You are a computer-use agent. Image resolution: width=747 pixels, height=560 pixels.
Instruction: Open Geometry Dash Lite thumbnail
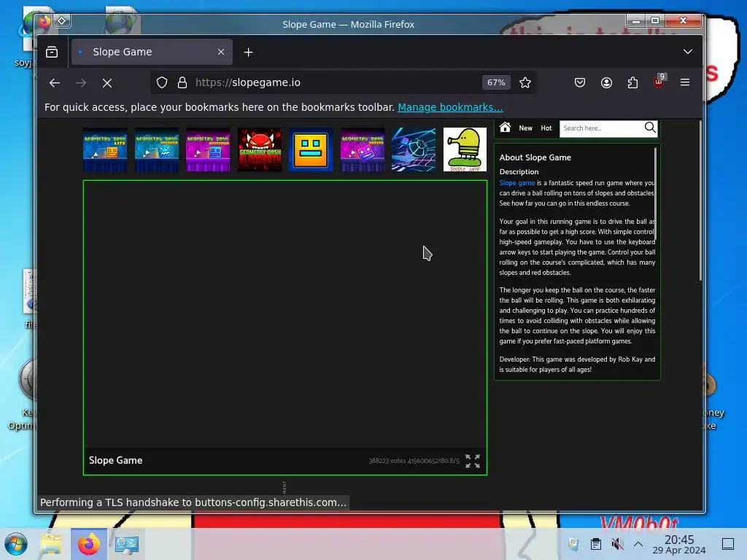tap(105, 149)
